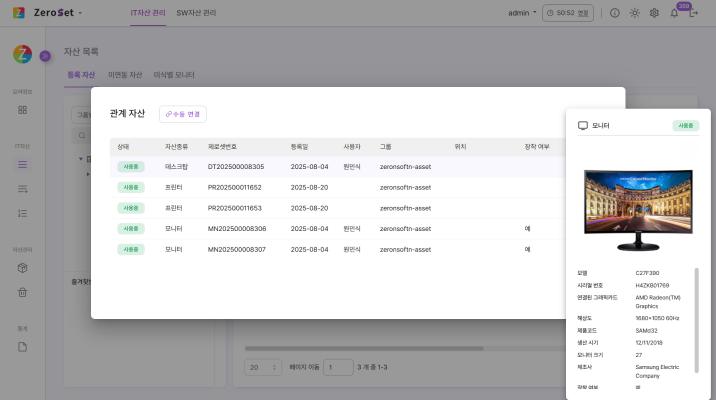This screenshot has width=716, height=400.
Task: Click the 그룹 column header
Action: [385, 147]
